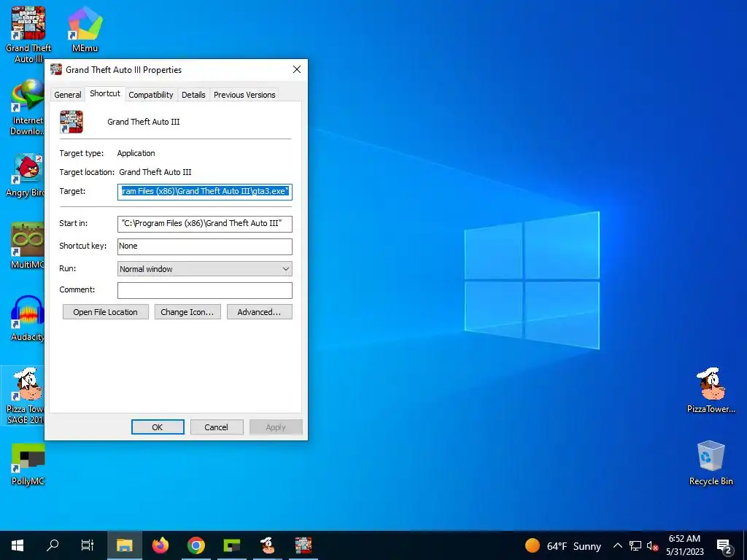Open Task View from the taskbar
747x560 pixels.
click(x=88, y=545)
